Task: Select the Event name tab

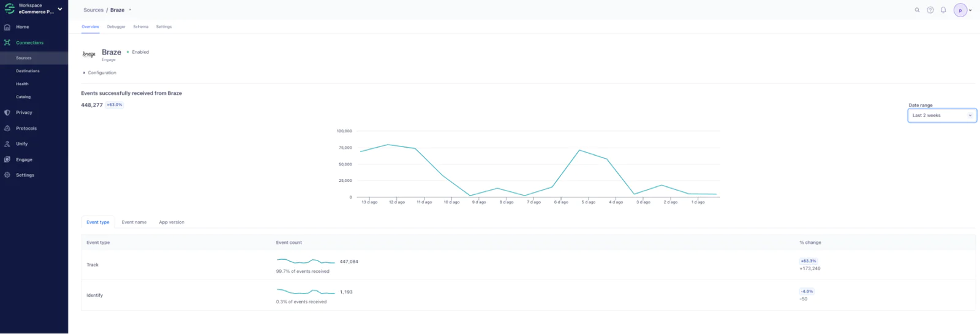Action: coord(134,222)
